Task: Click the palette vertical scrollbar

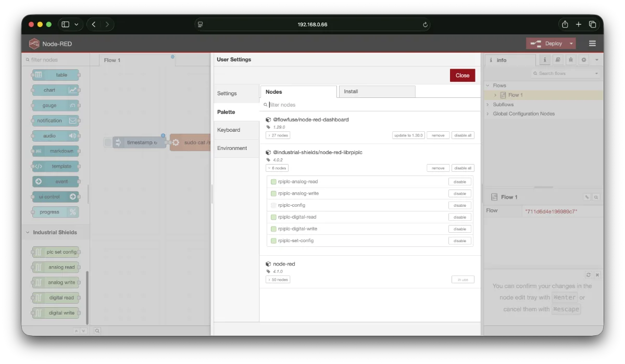Action: pyautogui.click(x=87, y=297)
